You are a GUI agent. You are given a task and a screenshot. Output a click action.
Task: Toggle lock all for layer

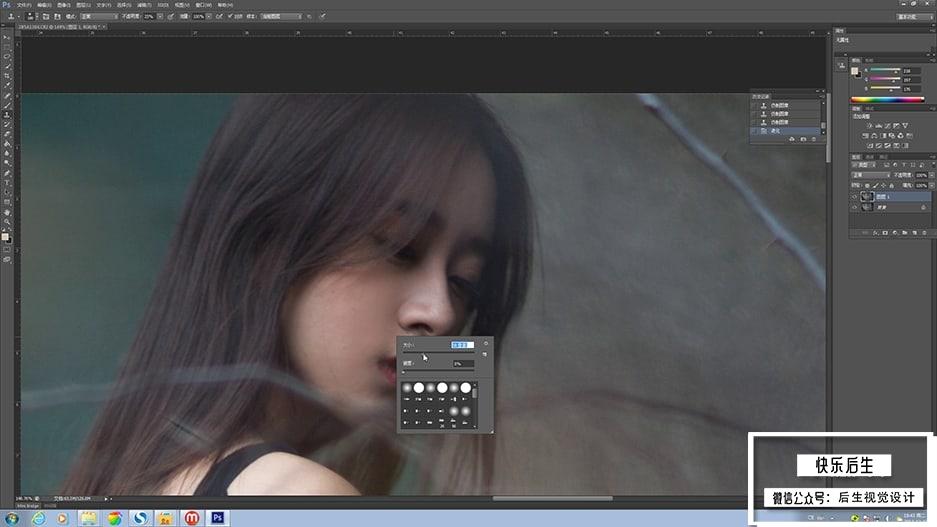[x=892, y=186]
